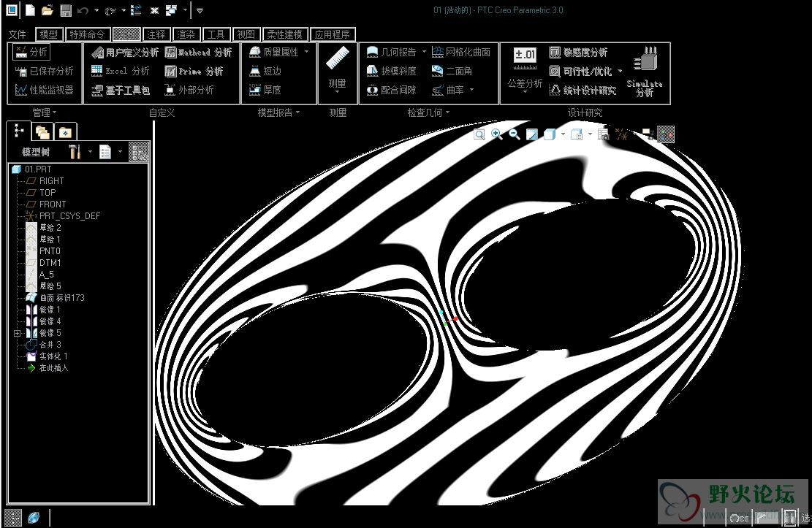Image resolution: width=812 pixels, height=528 pixels.
Task: Switch to the 注释 ribbon tab
Action: pyautogui.click(x=156, y=34)
